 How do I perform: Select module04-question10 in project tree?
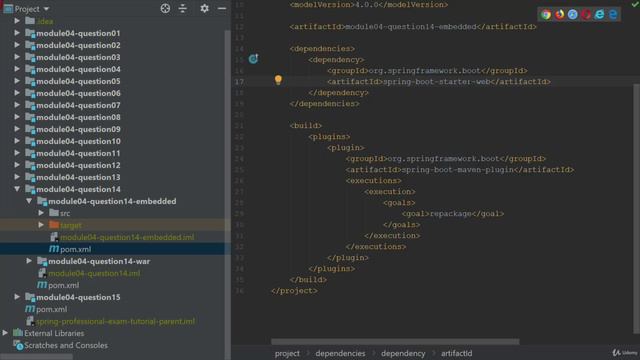pyautogui.click(x=78, y=141)
